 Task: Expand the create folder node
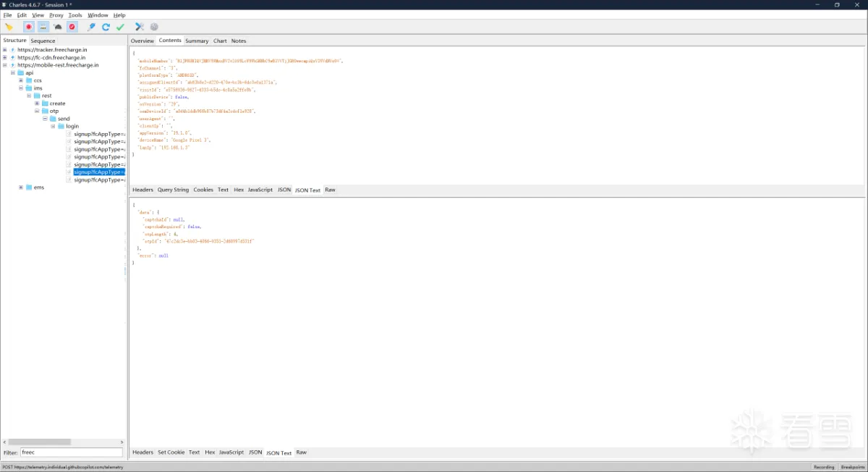tap(36, 104)
